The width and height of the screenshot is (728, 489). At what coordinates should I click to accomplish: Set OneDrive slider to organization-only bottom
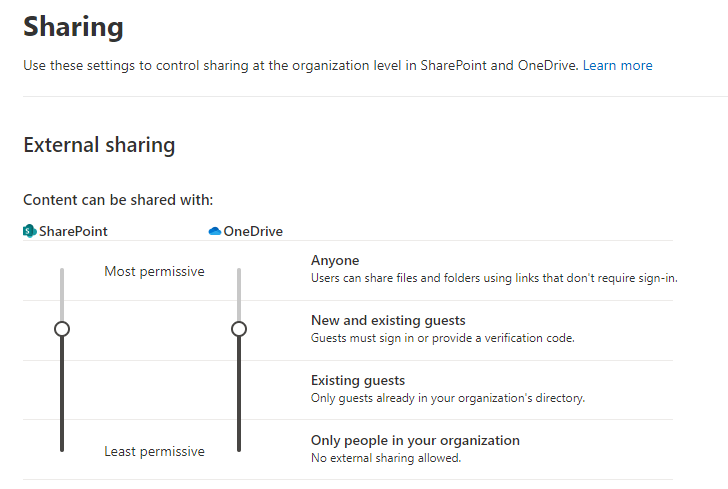[x=238, y=448]
